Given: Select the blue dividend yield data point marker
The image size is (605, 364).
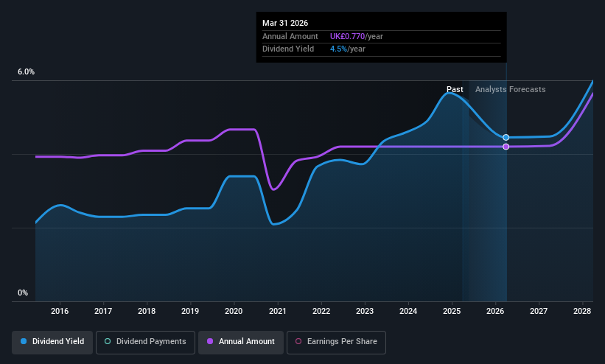Looking at the screenshot, I should (x=506, y=137).
